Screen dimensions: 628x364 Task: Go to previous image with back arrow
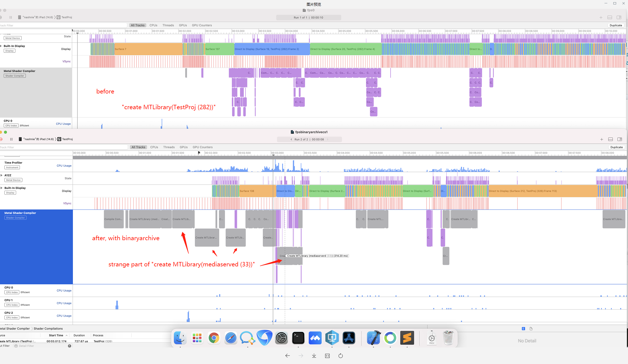287,356
